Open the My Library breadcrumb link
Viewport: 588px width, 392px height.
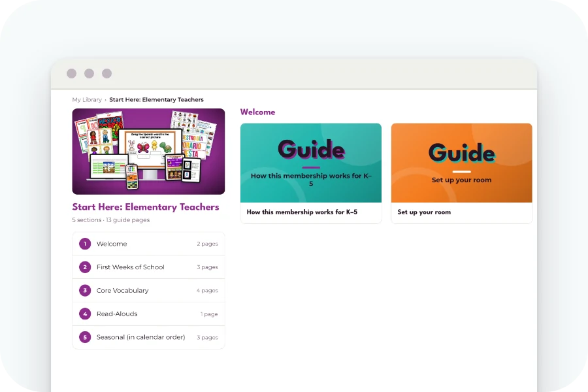click(87, 100)
